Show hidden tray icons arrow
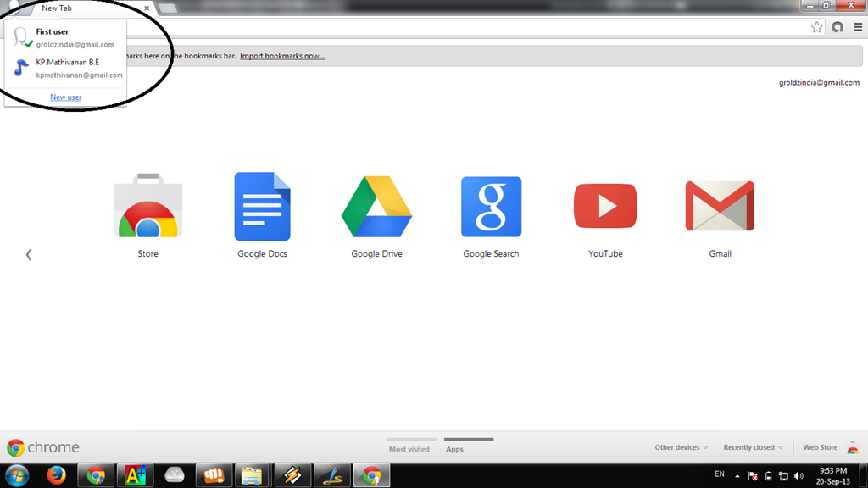Screen dimensions: 868x488 (737, 476)
